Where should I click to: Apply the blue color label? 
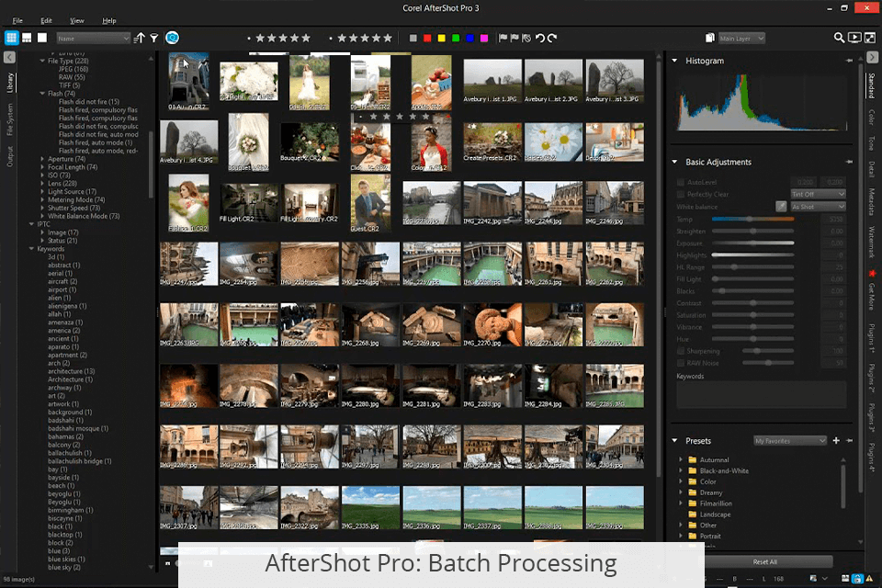(x=469, y=39)
